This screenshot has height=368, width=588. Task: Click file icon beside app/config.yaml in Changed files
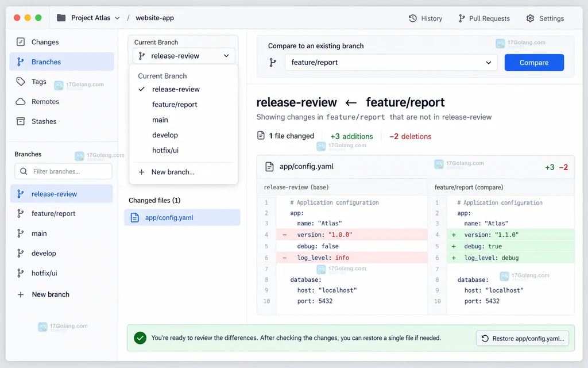(x=134, y=217)
